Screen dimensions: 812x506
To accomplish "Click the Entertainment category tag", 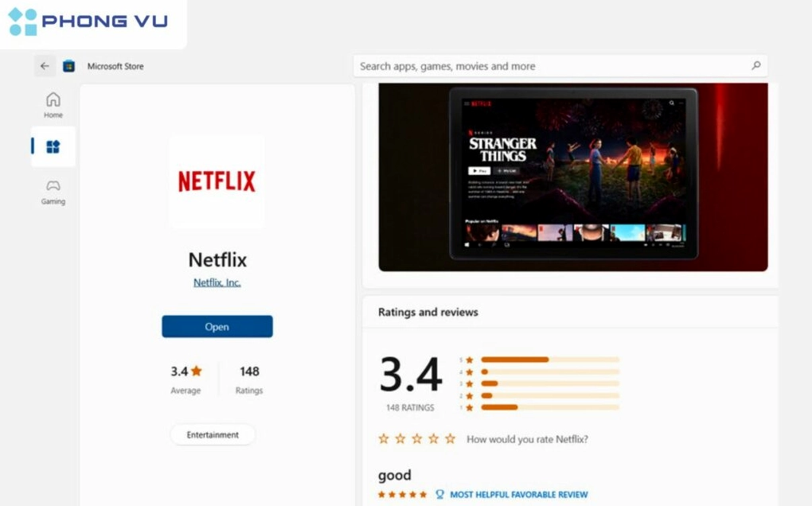I will 213,435.
